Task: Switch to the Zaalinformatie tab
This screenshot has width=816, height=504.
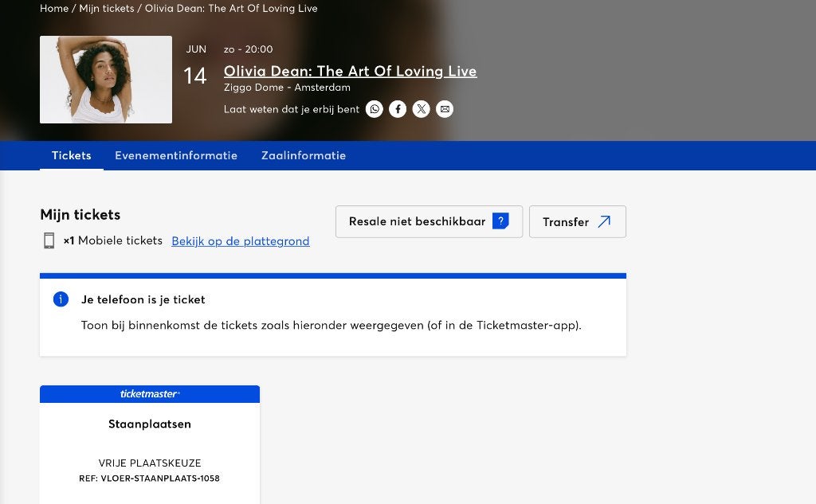Action: pos(304,155)
